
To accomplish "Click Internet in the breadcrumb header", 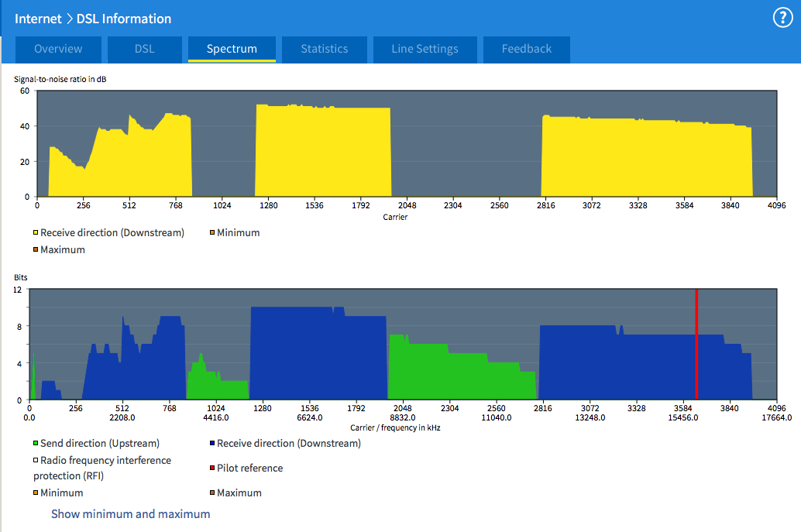I will pos(38,19).
